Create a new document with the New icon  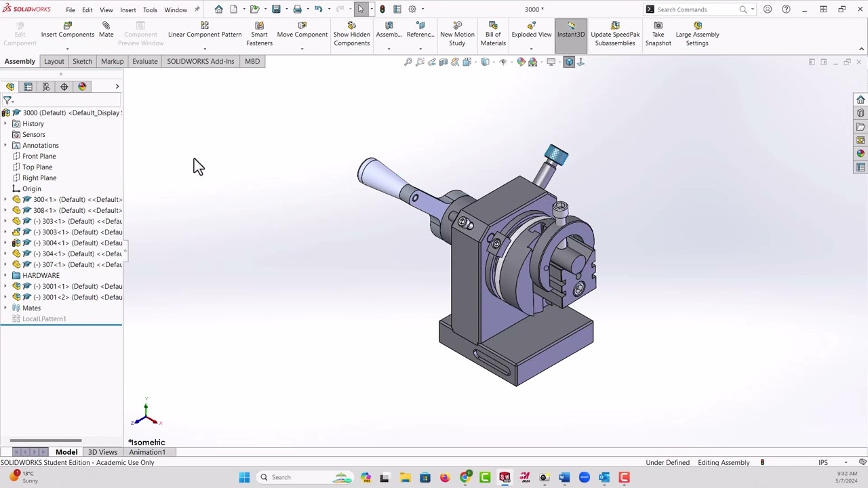pos(234,9)
